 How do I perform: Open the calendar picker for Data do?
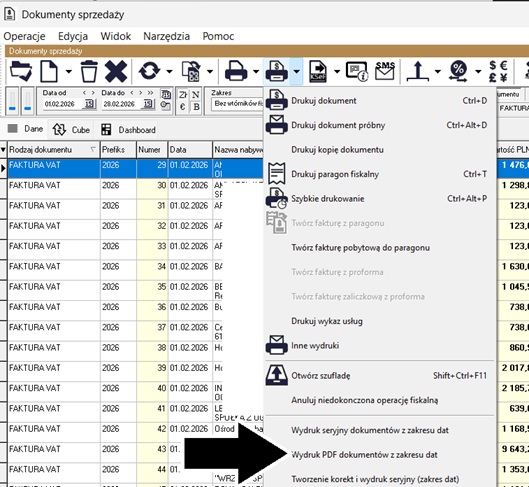tap(148, 104)
